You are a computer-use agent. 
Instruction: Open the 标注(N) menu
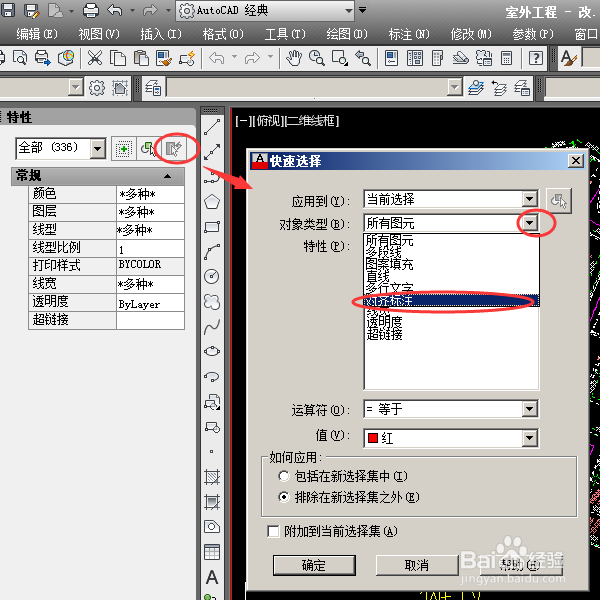(x=409, y=34)
